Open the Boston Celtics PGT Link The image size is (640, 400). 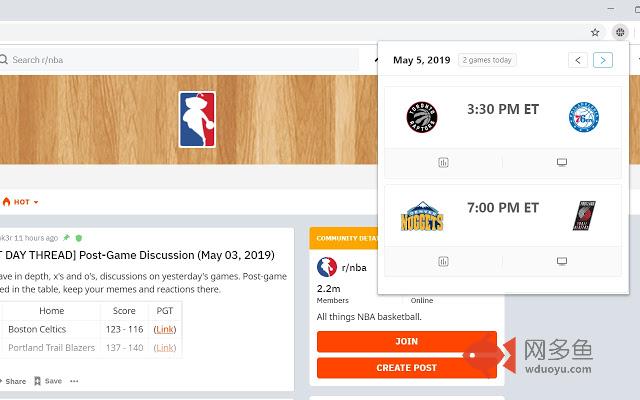[165, 329]
